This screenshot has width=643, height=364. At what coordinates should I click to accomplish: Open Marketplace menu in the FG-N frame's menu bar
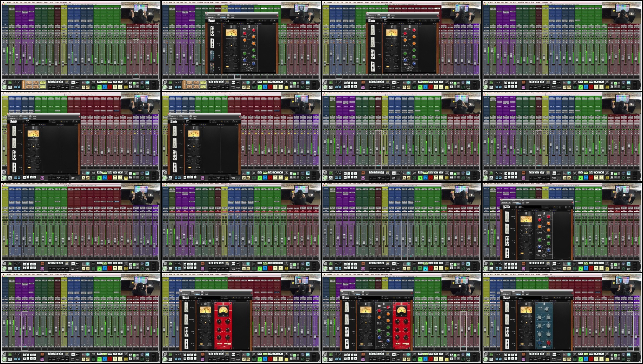[545, 274]
